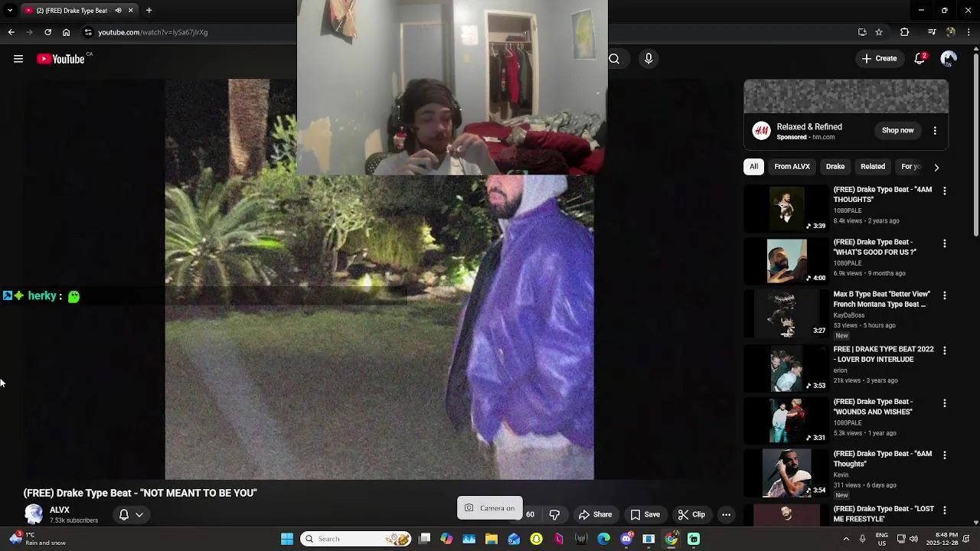
Task: Open the weather widget showing Rain and snow
Action: pos(38,539)
